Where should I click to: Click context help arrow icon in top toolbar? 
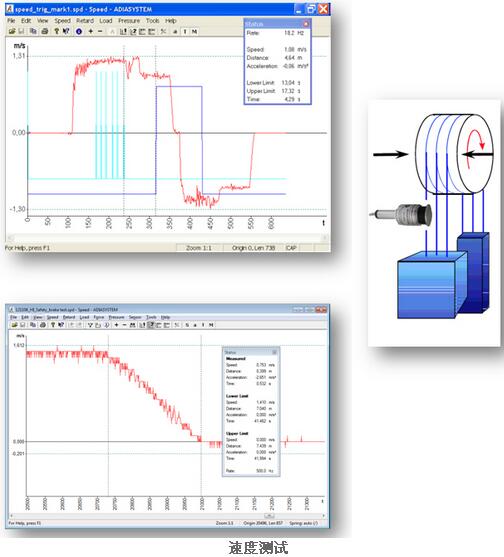pyautogui.click(x=66, y=31)
